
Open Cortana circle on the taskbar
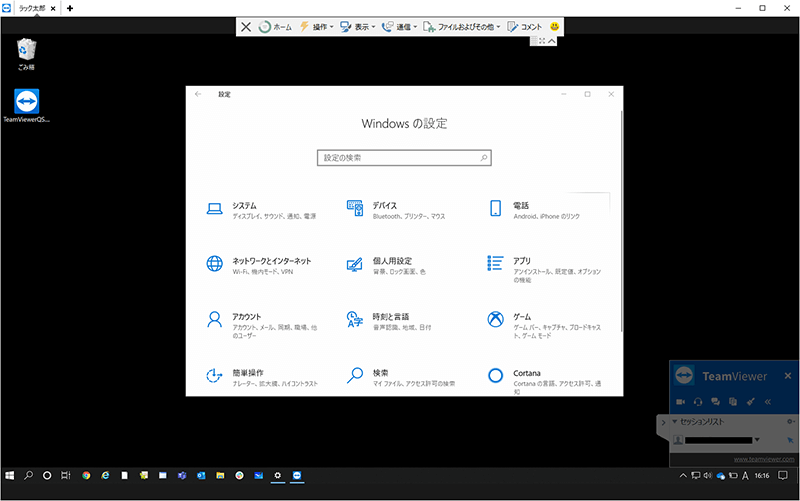click(x=47, y=475)
